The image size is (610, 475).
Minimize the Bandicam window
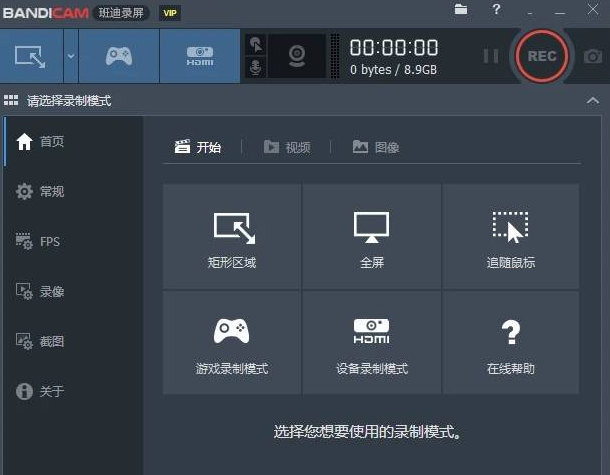pos(560,13)
